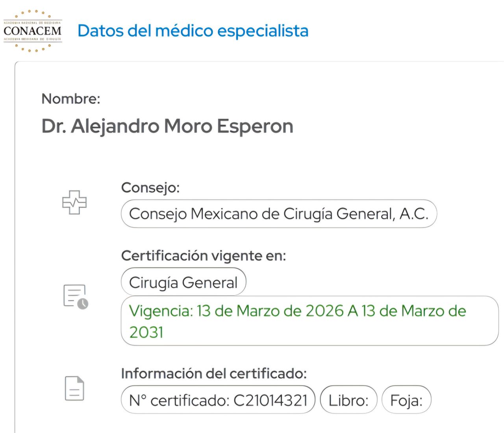Click the certificate clock icon
The height and width of the screenshot is (433, 504).
pos(76,297)
